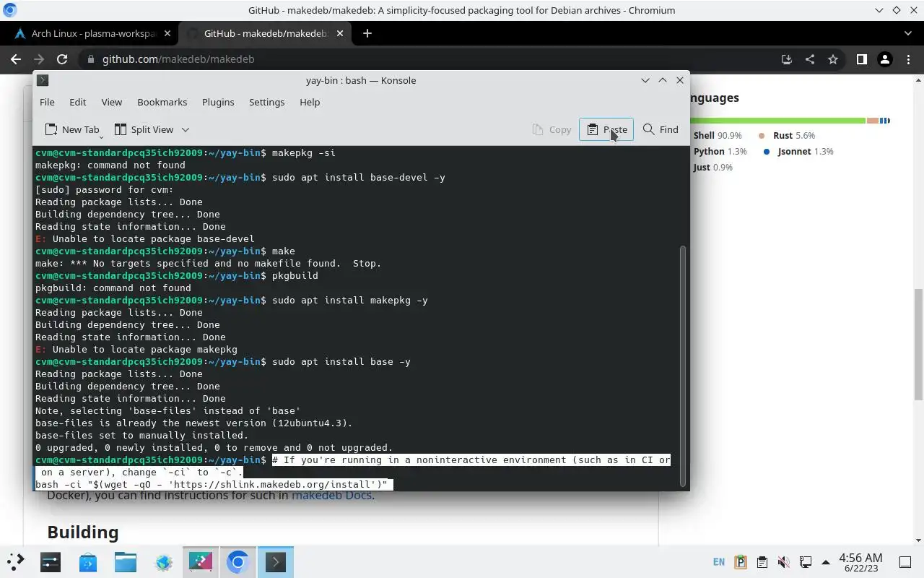This screenshot has height=578, width=924.
Task: Open the globe web browser taskbar icon
Action: click(163, 561)
